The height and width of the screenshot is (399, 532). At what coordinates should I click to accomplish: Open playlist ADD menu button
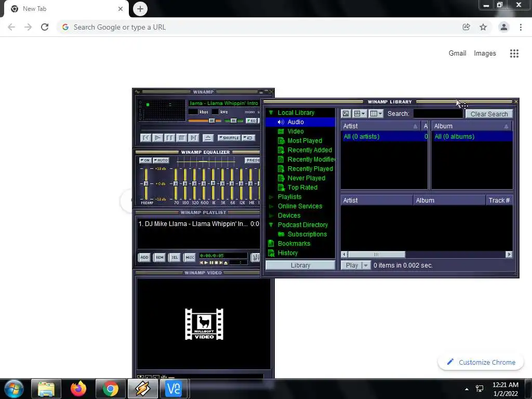[x=144, y=258]
